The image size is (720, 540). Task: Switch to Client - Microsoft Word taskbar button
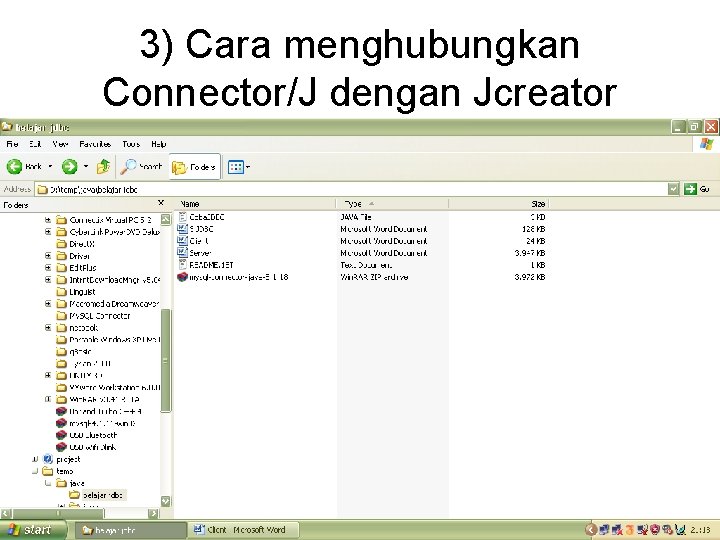243,530
